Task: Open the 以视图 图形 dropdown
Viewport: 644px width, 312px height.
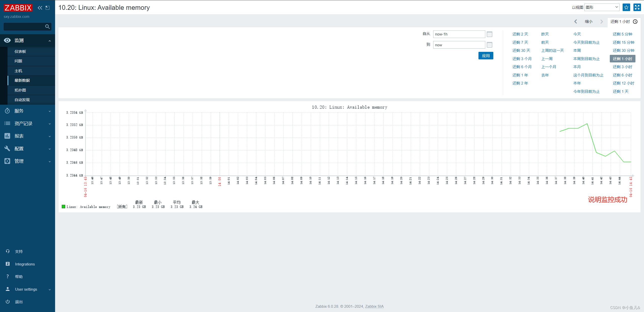Action: tap(602, 7)
